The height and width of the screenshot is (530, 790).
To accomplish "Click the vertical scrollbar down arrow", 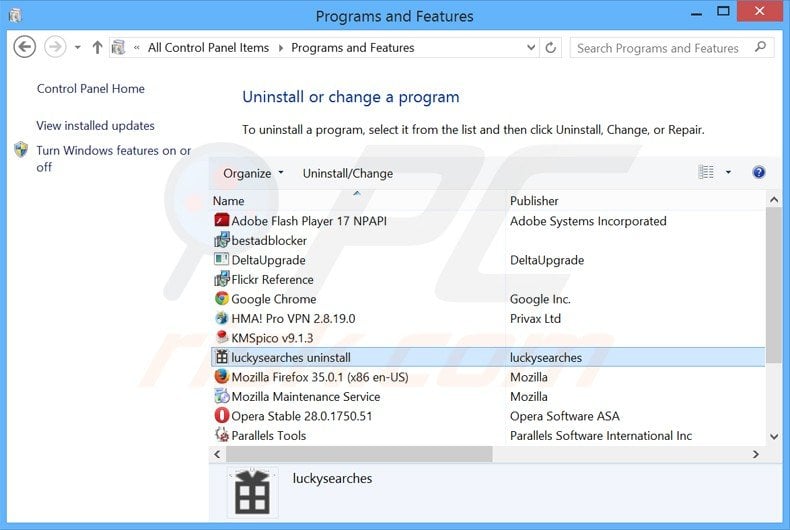I will pyautogui.click(x=774, y=436).
